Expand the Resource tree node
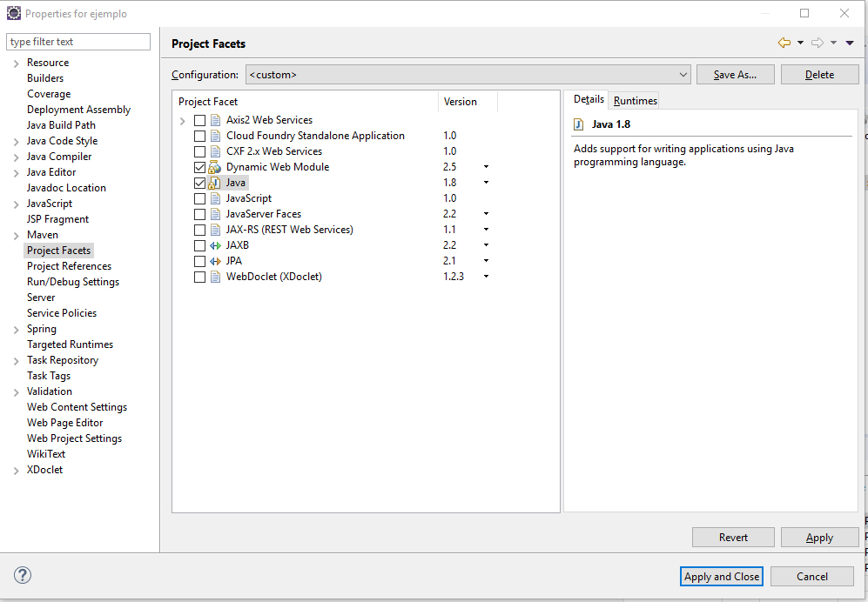Screen dimensions: 868x602 (16, 64)
